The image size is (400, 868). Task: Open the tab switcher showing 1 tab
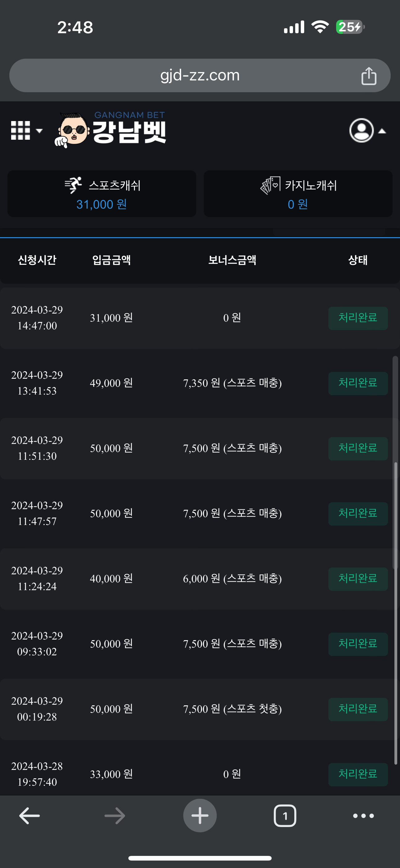pos(285,816)
